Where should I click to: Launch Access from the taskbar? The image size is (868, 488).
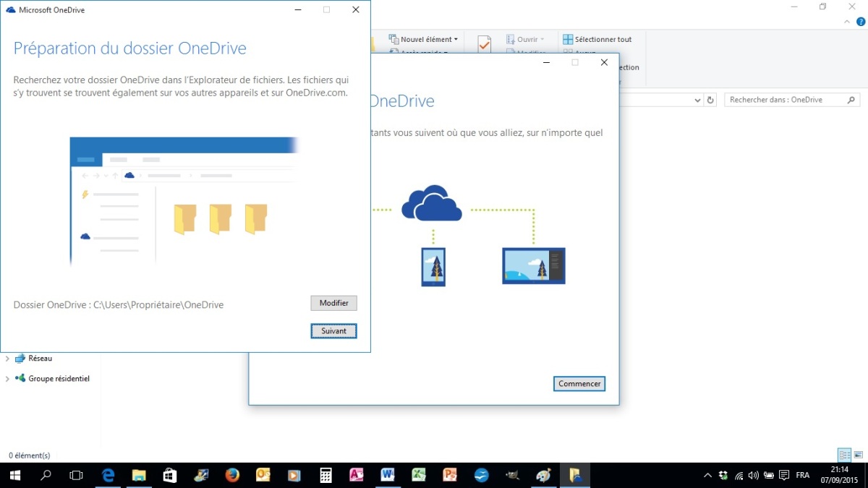point(357,475)
